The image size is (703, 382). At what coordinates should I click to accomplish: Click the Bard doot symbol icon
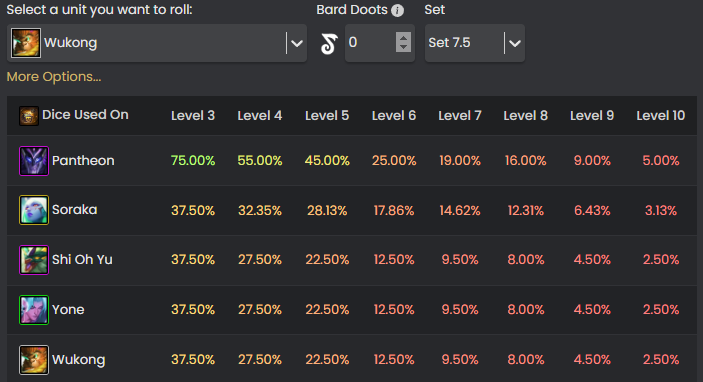point(329,43)
